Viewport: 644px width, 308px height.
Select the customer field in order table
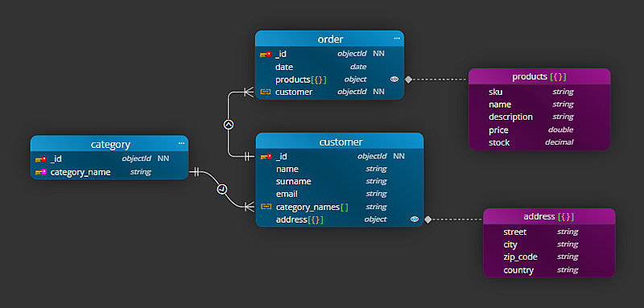(x=330, y=92)
